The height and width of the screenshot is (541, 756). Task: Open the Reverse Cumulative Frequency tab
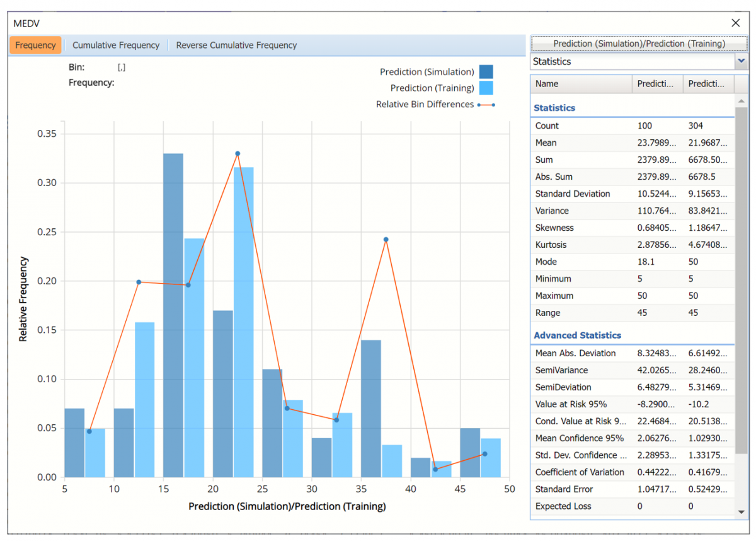click(236, 45)
